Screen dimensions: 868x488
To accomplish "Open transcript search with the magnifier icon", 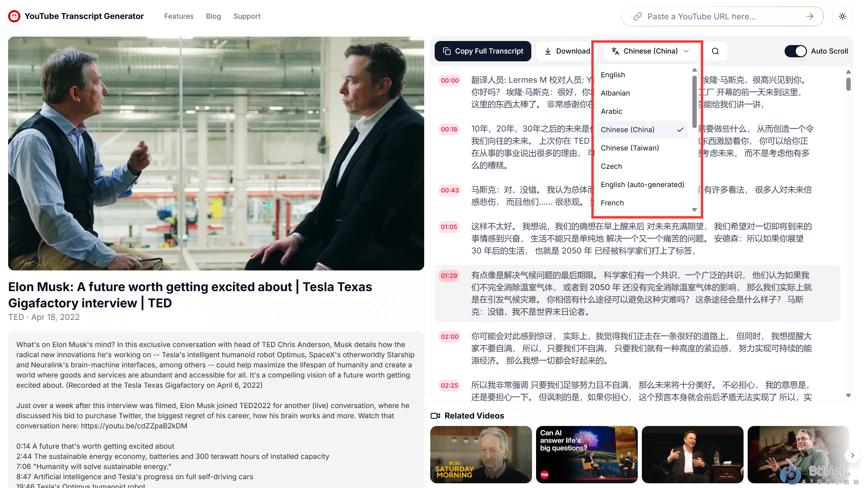I will coord(715,51).
